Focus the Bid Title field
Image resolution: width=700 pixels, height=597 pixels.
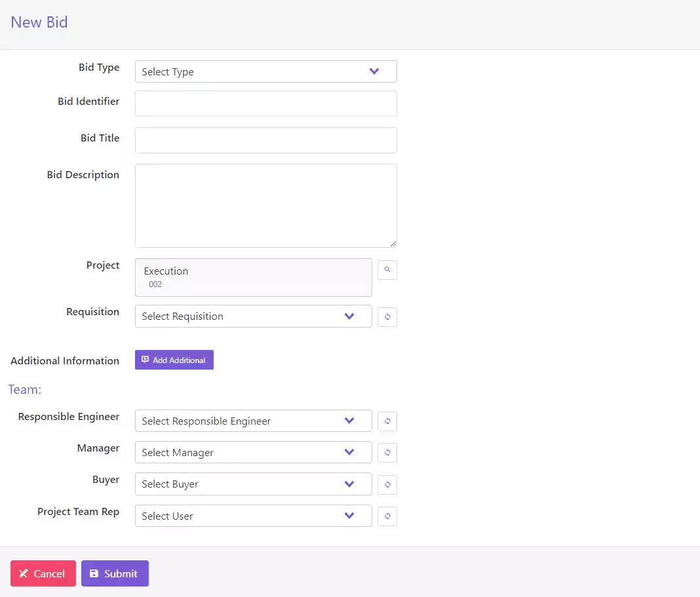265,140
